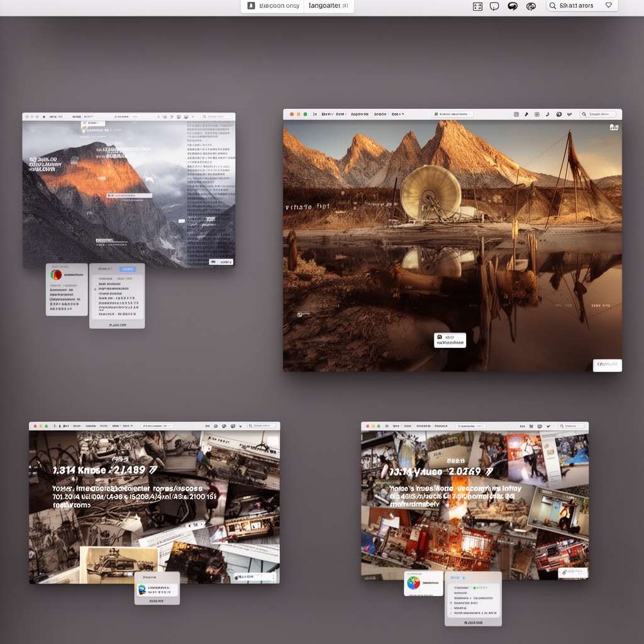
Task: Click the search field in the colorful collage window
Action: pyautogui.click(x=571, y=426)
